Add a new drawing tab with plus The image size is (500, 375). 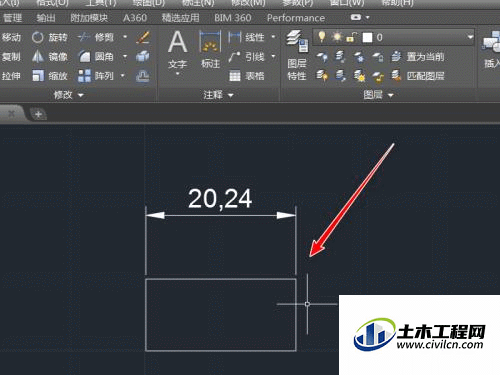pos(38,114)
